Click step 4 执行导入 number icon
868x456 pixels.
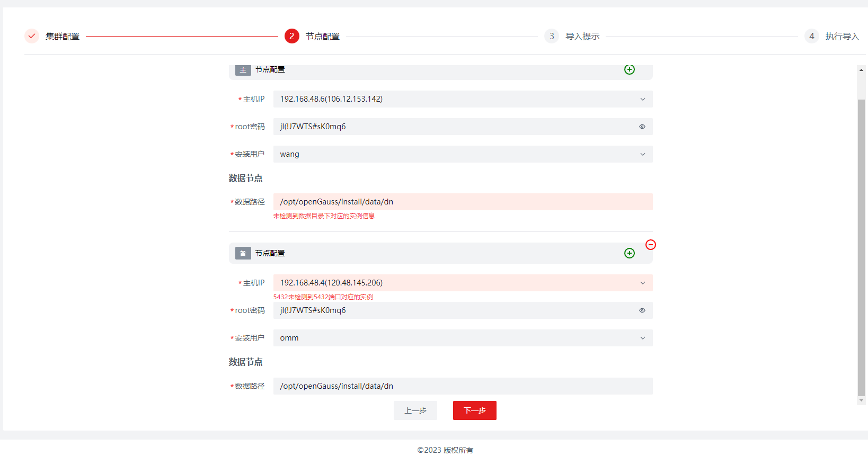pos(811,36)
